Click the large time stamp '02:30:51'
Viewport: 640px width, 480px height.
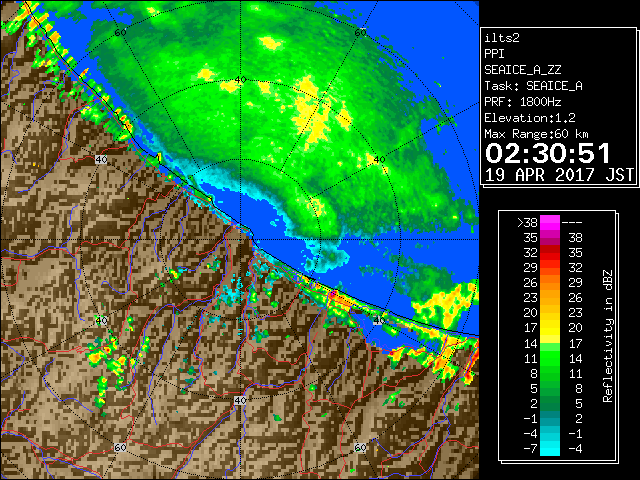[548, 153]
